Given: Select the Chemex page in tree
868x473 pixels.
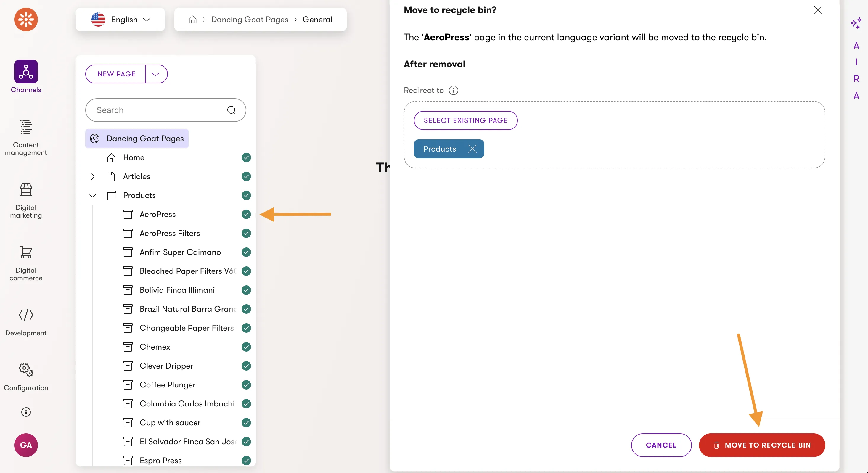Looking at the screenshot, I should click(x=155, y=347).
